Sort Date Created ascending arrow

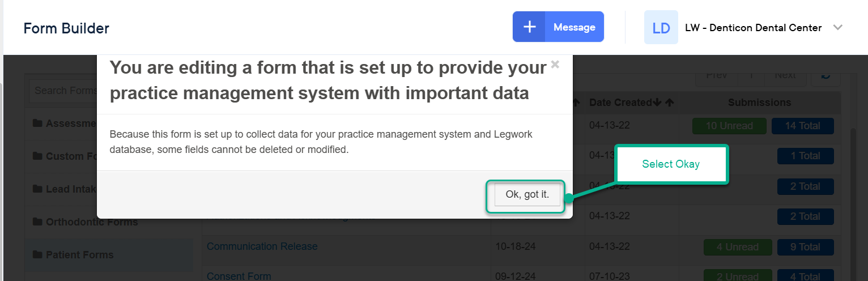(669, 103)
